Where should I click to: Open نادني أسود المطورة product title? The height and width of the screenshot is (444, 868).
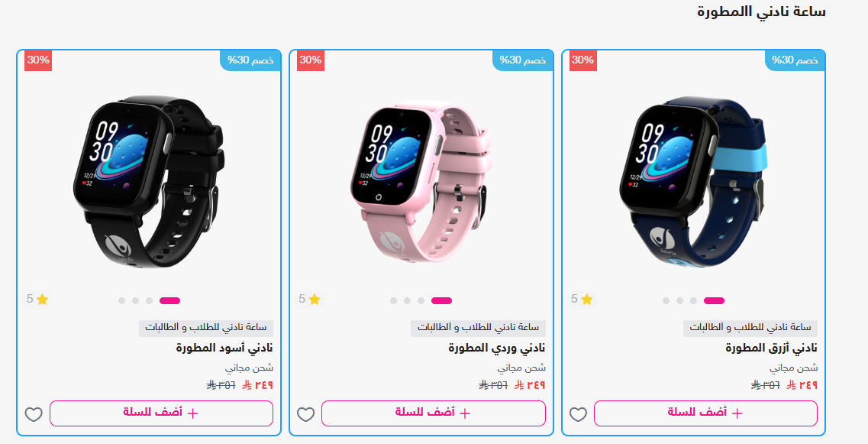point(224,348)
